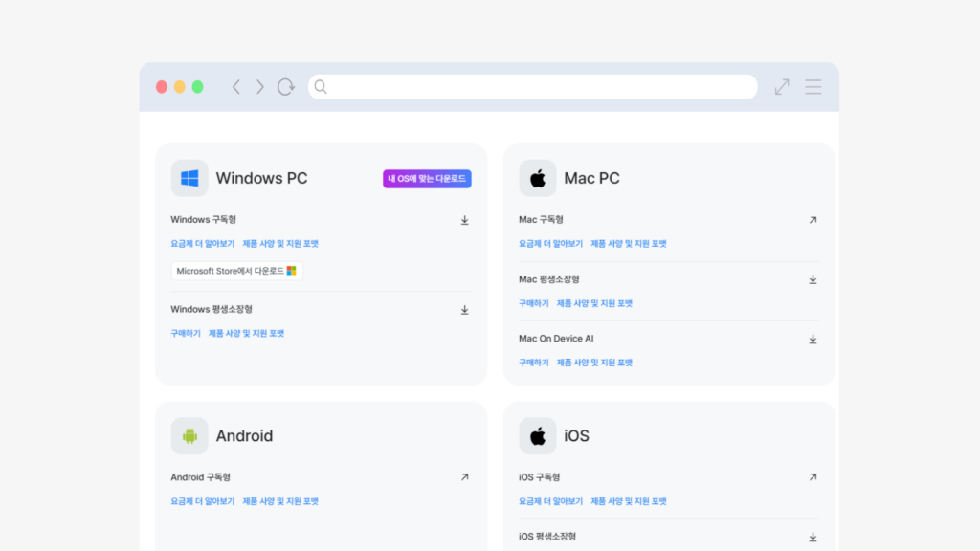Open 제품 사양 및 지원 포맷 under Android 구독형

pyautogui.click(x=280, y=501)
